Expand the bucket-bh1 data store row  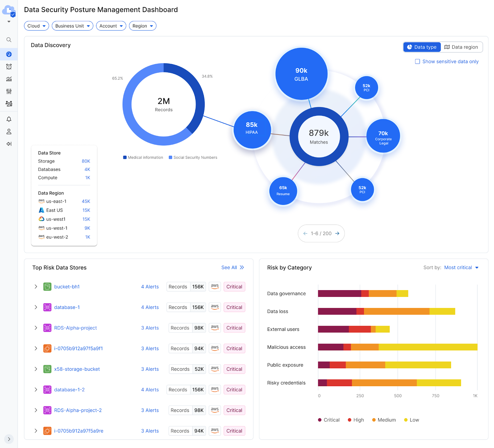(x=36, y=287)
